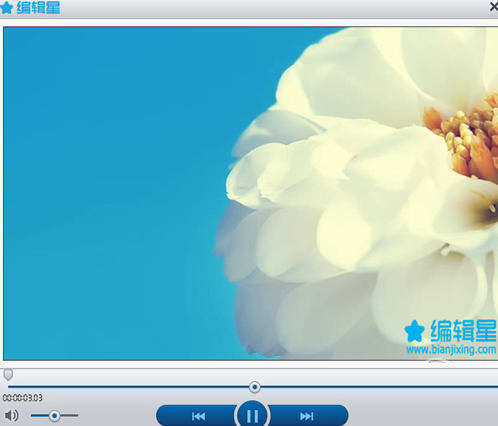Click the 编辑星 star logo in title bar
The width and height of the screenshot is (498, 426).
[x=7, y=7]
